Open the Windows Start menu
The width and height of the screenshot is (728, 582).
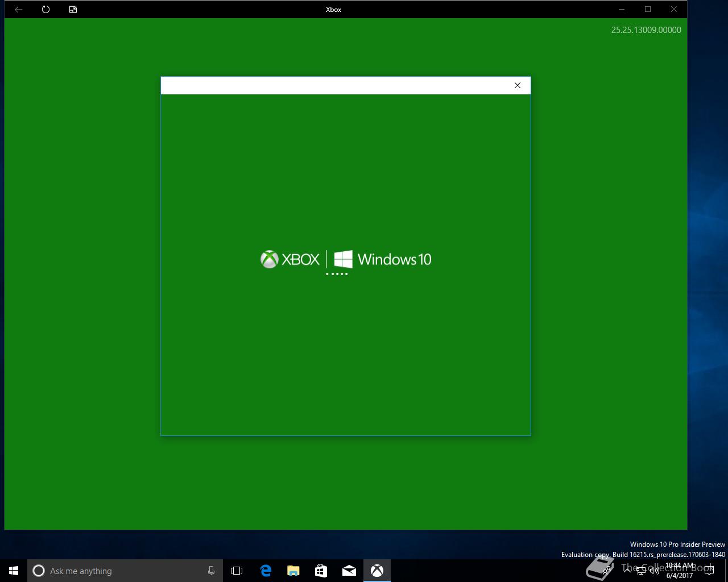click(x=14, y=571)
